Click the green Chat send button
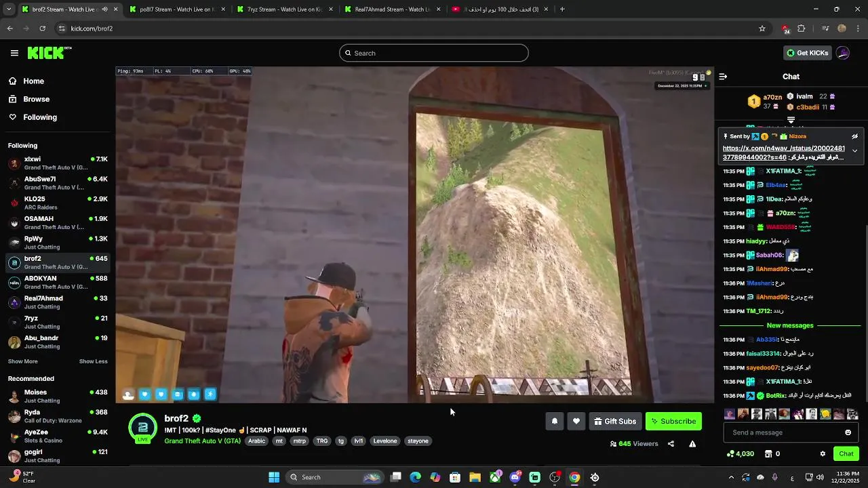This screenshot has width=868, height=488. [846, 453]
